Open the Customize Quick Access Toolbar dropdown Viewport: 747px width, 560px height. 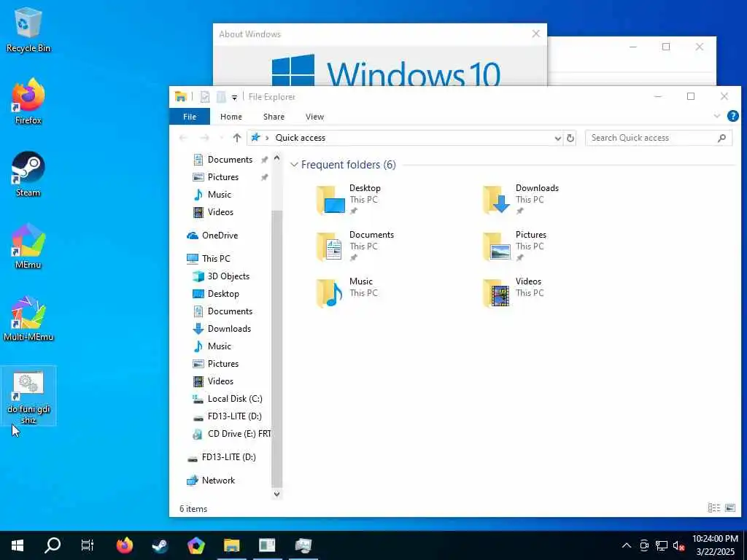pos(234,98)
